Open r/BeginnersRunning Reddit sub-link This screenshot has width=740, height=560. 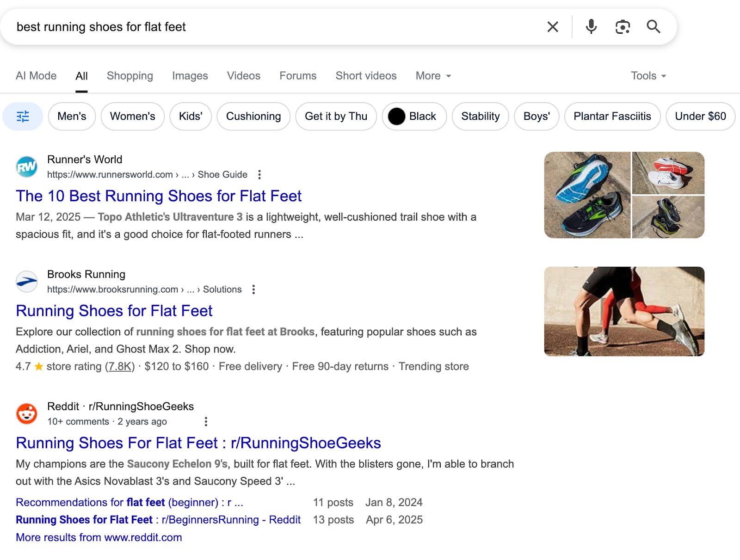tap(158, 520)
